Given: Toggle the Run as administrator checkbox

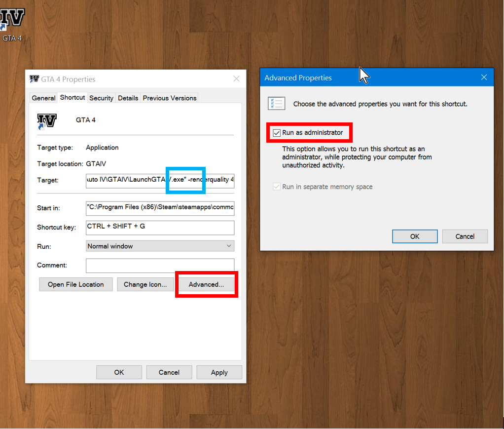Looking at the screenshot, I should coord(277,133).
